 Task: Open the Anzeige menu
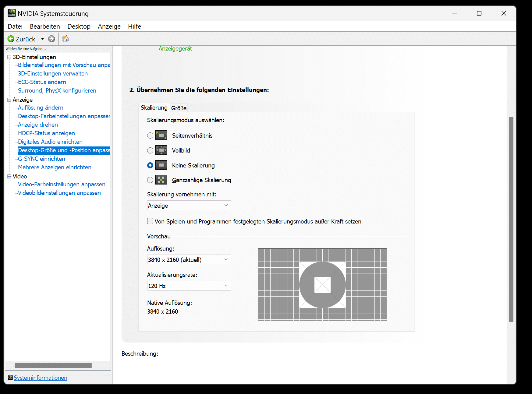coord(109,26)
